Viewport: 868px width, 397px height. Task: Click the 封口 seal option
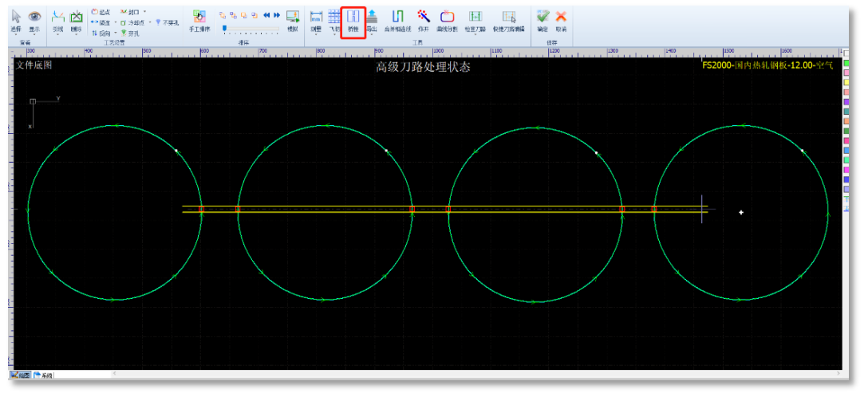(129, 12)
